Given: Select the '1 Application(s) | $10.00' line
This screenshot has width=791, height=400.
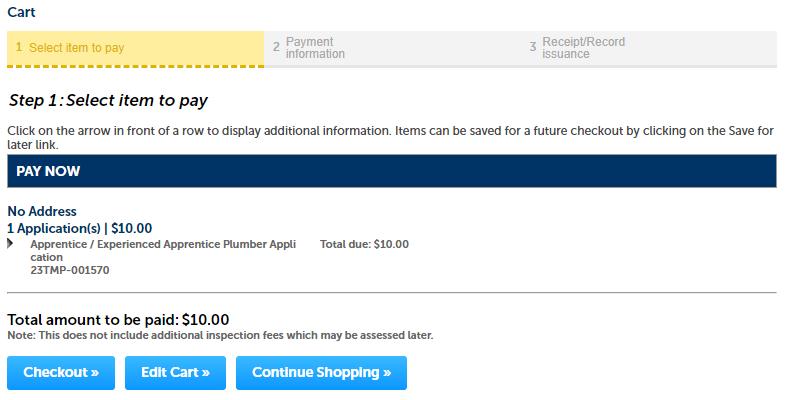Looking at the screenshot, I should [x=80, y=228].
